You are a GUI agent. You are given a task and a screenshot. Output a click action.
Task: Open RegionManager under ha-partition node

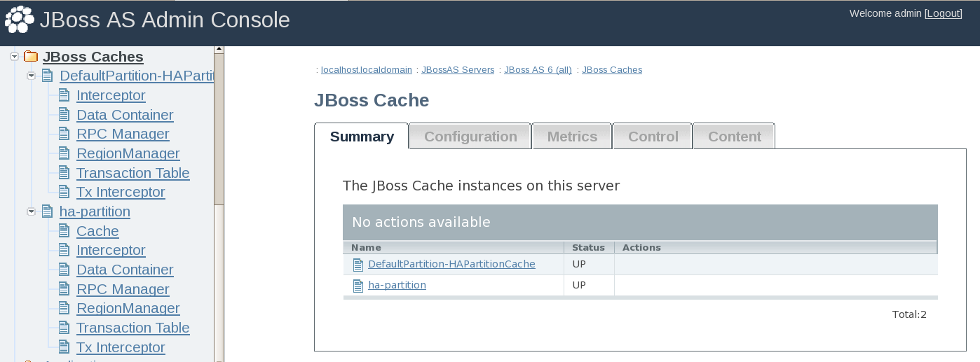point(128,307)
